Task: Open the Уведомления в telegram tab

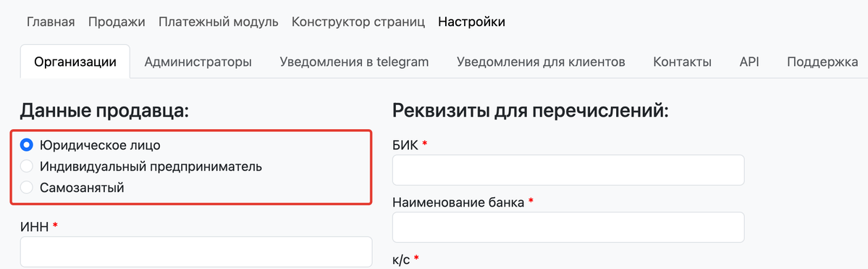Action: click(x=354, y=62)
